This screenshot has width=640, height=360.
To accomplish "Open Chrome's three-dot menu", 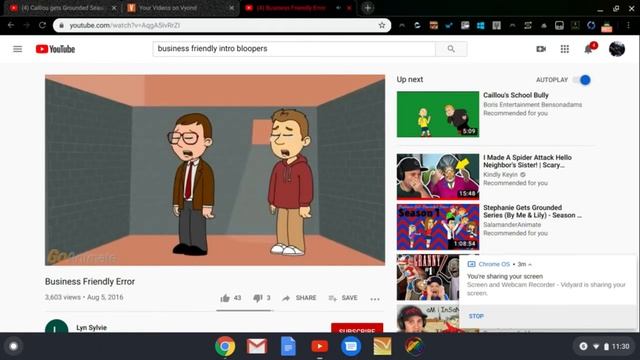I will pyautogui.click(x=628, y=25).
